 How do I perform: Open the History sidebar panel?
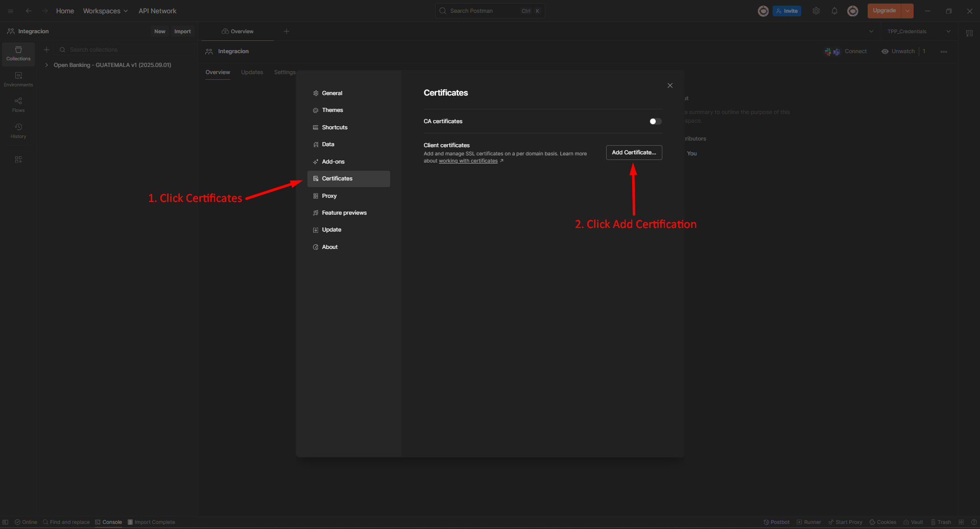(x=18, y=131)
